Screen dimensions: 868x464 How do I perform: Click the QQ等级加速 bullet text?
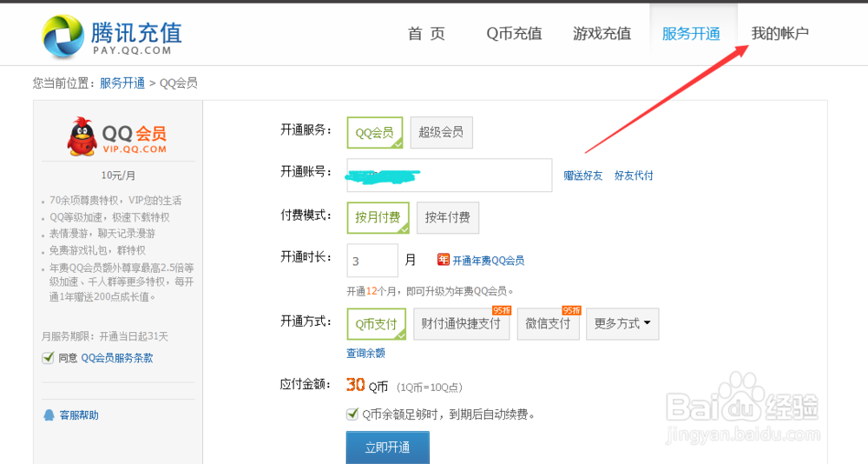(x=109, y=217)
